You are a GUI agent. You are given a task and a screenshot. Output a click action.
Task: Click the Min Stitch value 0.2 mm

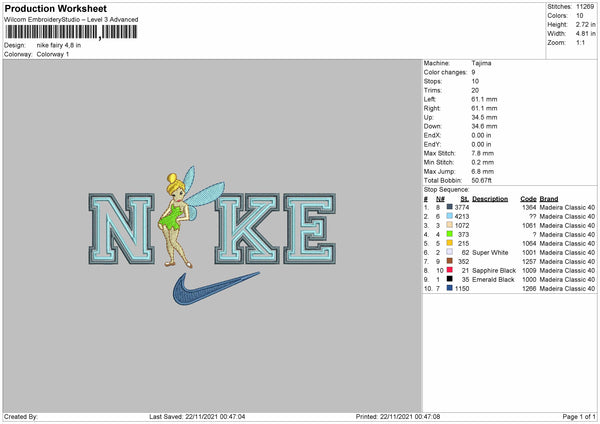483,162
